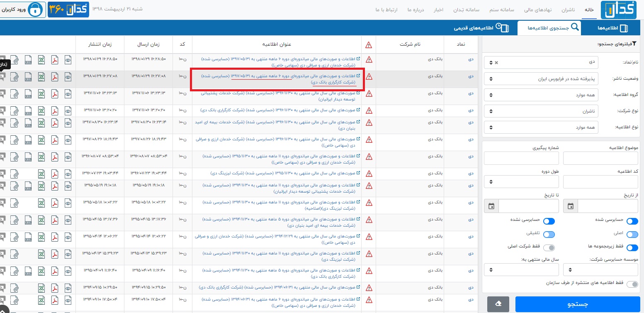View the notice published at ۱۳:۲۰:۲۰
644x313 pixels.
[68, 110]
